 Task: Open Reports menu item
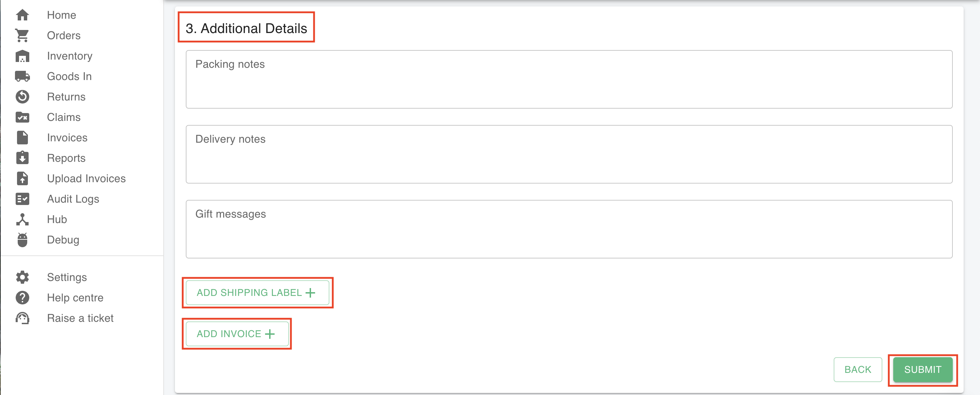tap(66, 158)
